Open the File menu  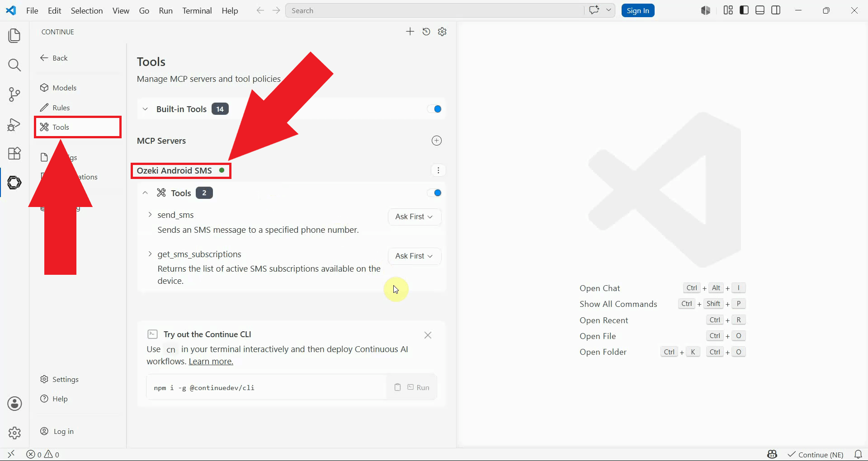32,10
